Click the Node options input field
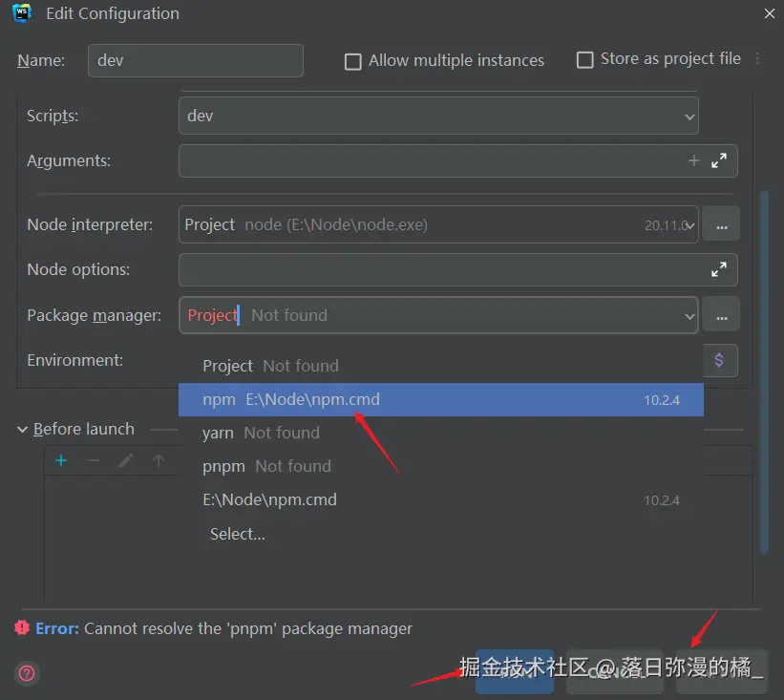The width and height of the screenshot is (784, 700). (x=457, y=269)
